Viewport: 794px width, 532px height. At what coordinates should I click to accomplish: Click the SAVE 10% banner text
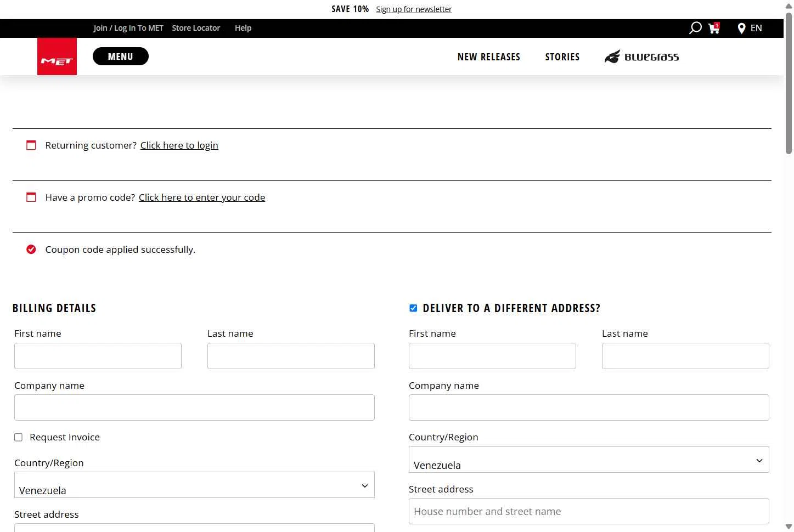pos(350,9)
